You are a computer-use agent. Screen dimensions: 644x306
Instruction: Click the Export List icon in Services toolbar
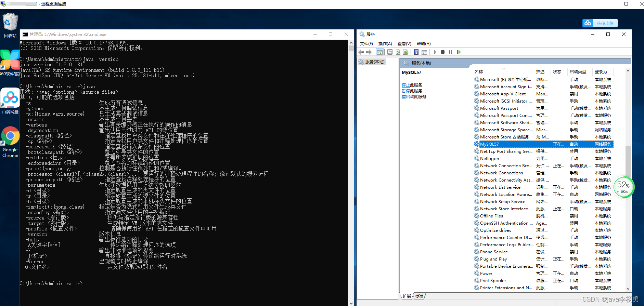(x=406, y=52)
